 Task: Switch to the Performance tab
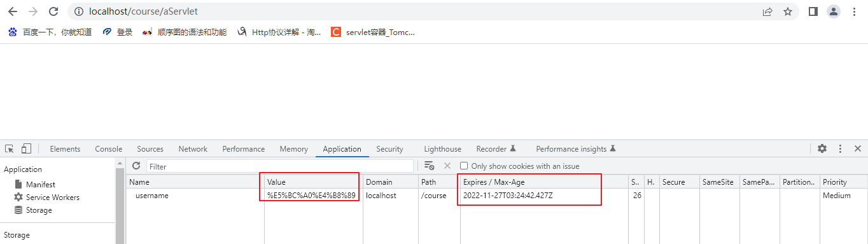[243, 149]
